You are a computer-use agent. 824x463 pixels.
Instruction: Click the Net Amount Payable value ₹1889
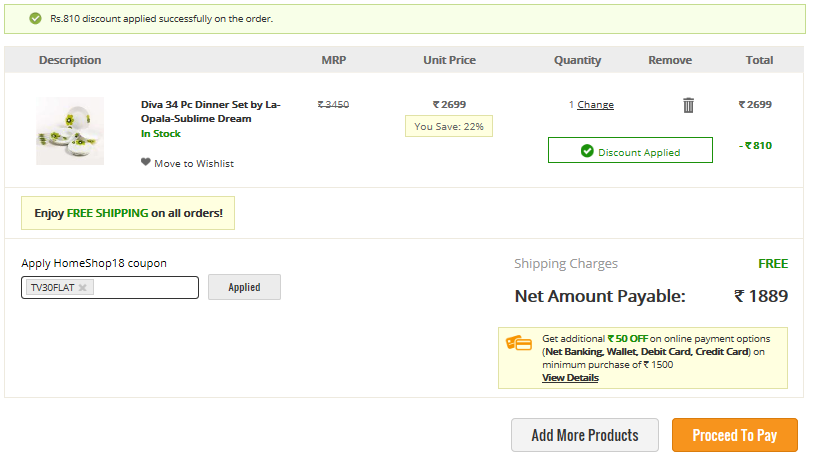pos(760,296)
